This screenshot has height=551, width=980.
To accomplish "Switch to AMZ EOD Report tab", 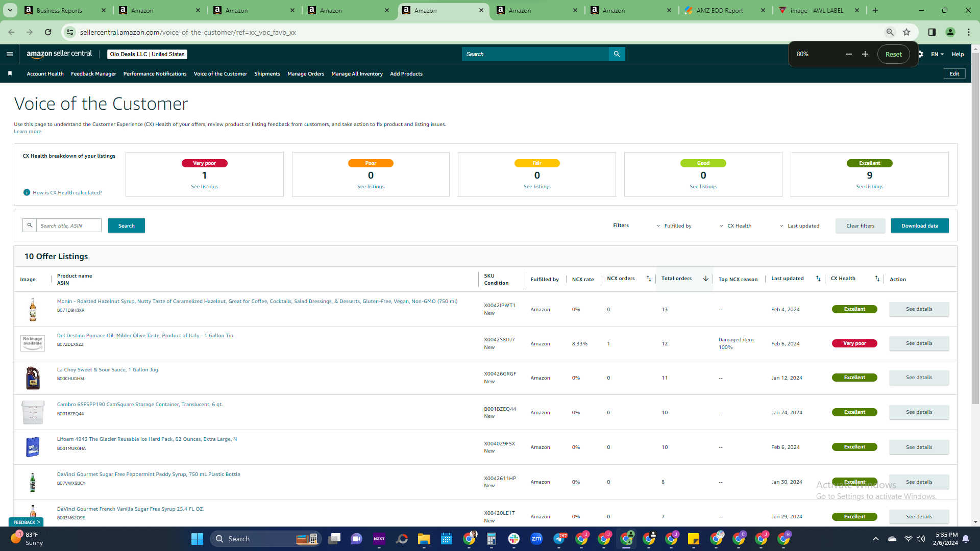I will pos(720,10).
